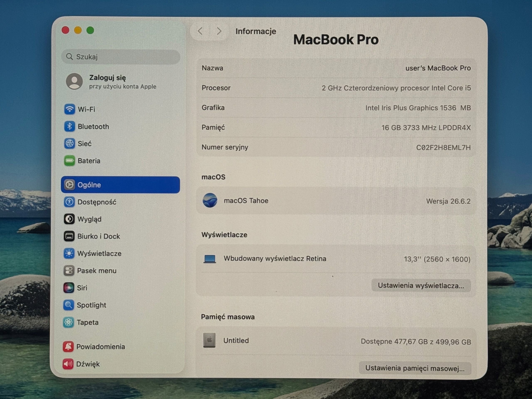This screenshot has height=399, width=532.
Task: Select the Ogólne gear icon
Action: click(69, 185)
